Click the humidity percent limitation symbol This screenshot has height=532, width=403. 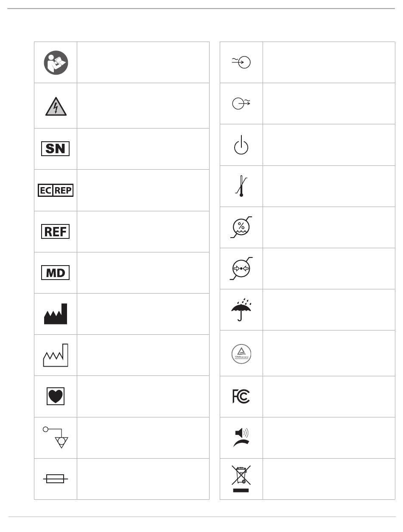point(241,227)
